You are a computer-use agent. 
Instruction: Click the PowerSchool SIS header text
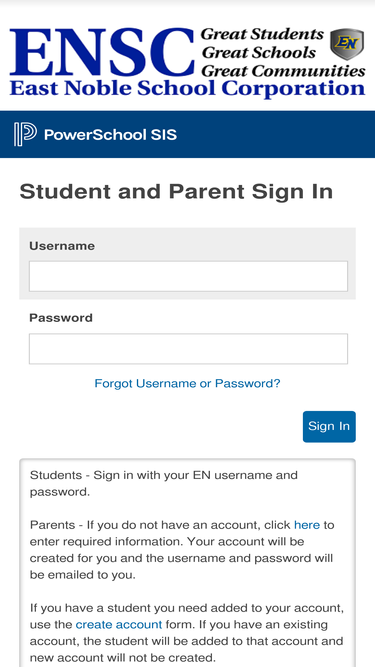pos(111,135)
